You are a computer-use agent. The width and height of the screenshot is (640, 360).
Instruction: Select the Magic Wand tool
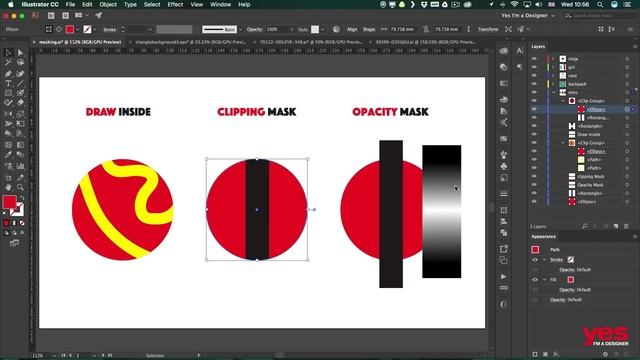coord(8,62)
